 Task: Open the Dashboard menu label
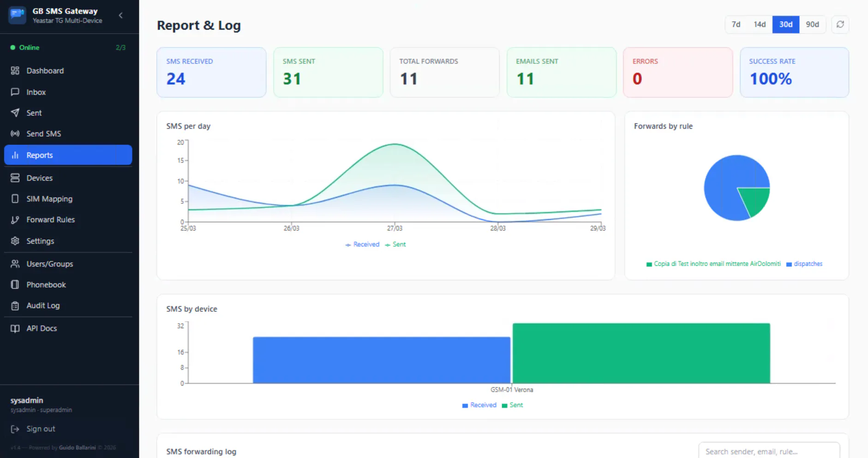(45, 71)
